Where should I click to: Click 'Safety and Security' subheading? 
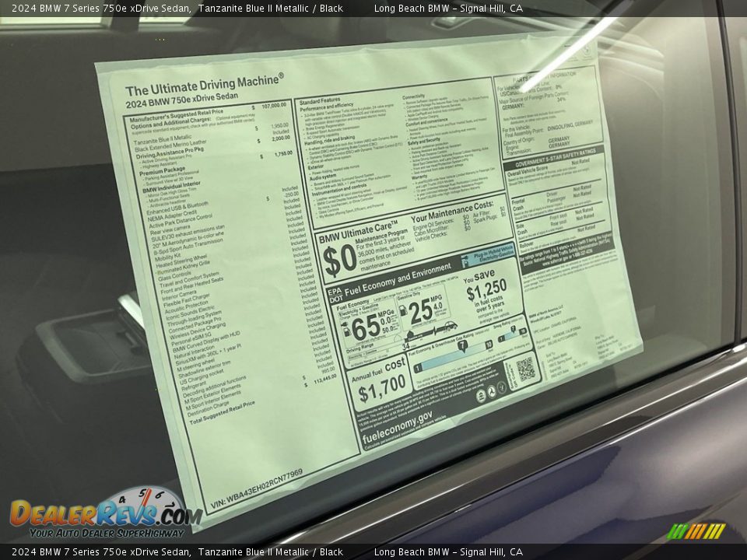[424, 141]
